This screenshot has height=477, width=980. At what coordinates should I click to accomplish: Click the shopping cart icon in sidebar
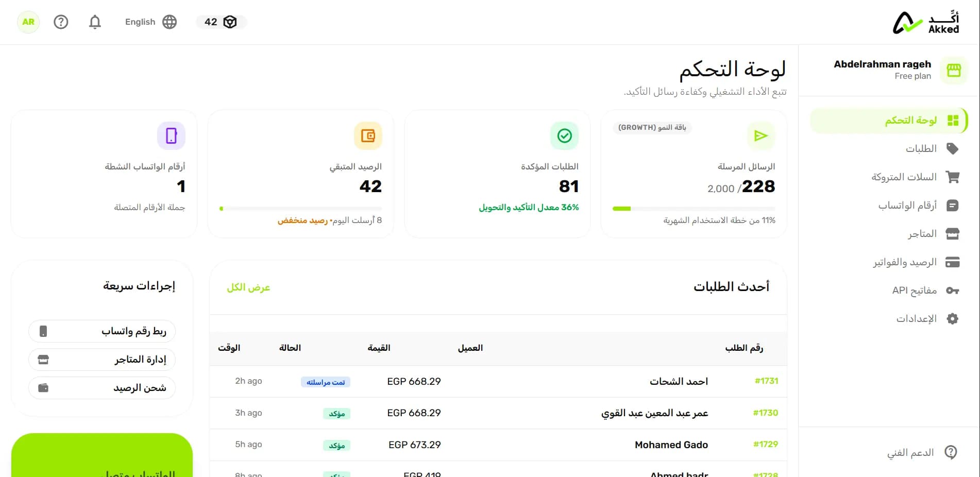pos(953,177)
